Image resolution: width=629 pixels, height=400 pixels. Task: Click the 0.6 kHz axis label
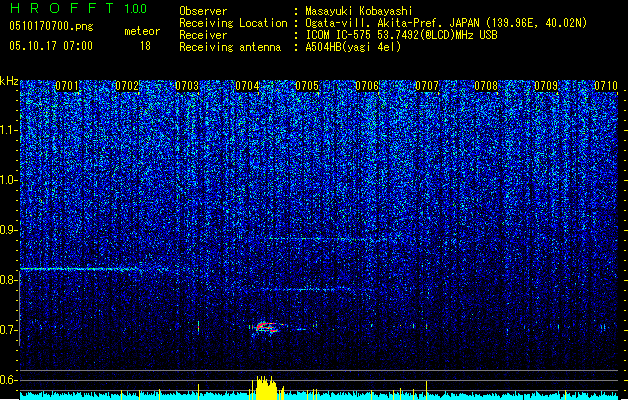9,380
